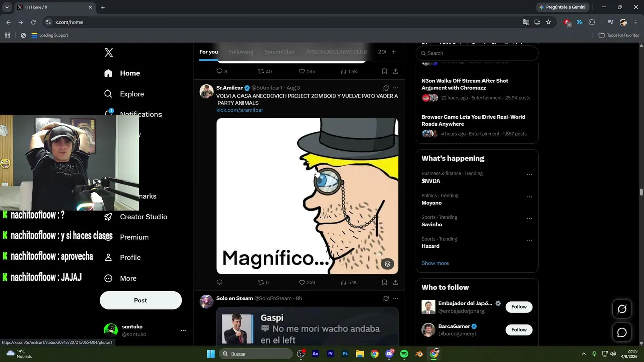Open Chrome media controls icon

(610, 22)
